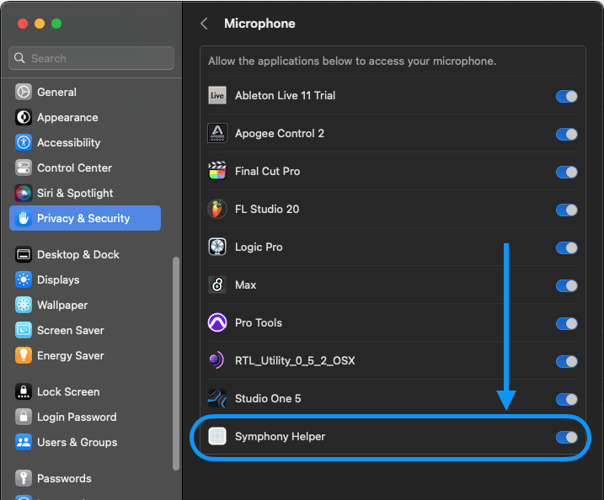Click the sidebar vertical scrollbar
Image resolution: width=604 pixels, height=500 pixels.
point(176,363)
